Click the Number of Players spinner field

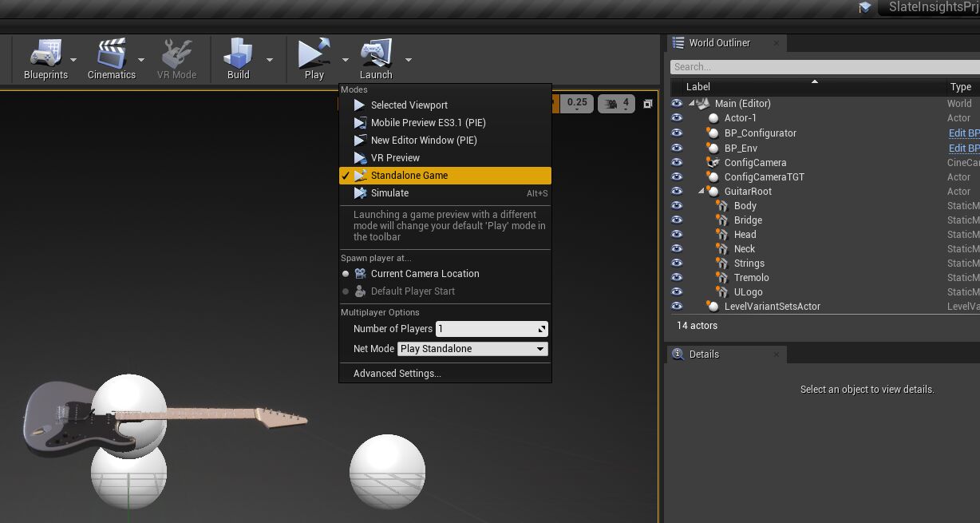click(x=491, y=329)
